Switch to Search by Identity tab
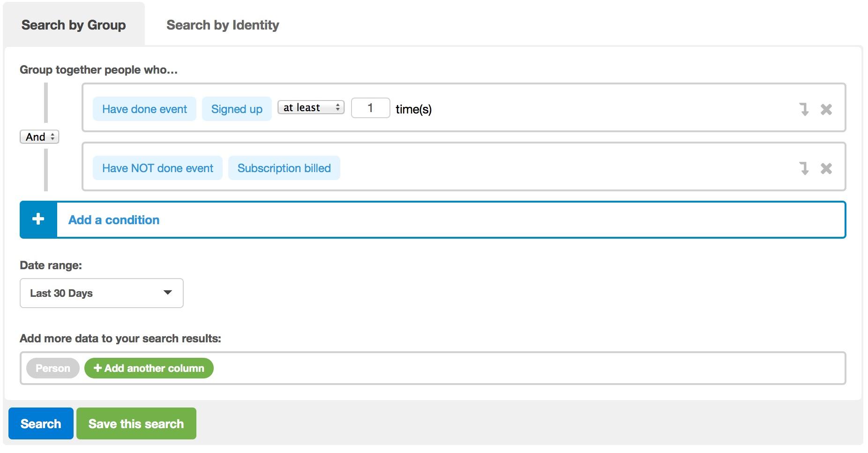The image size is (868, 453). [223, 25]
